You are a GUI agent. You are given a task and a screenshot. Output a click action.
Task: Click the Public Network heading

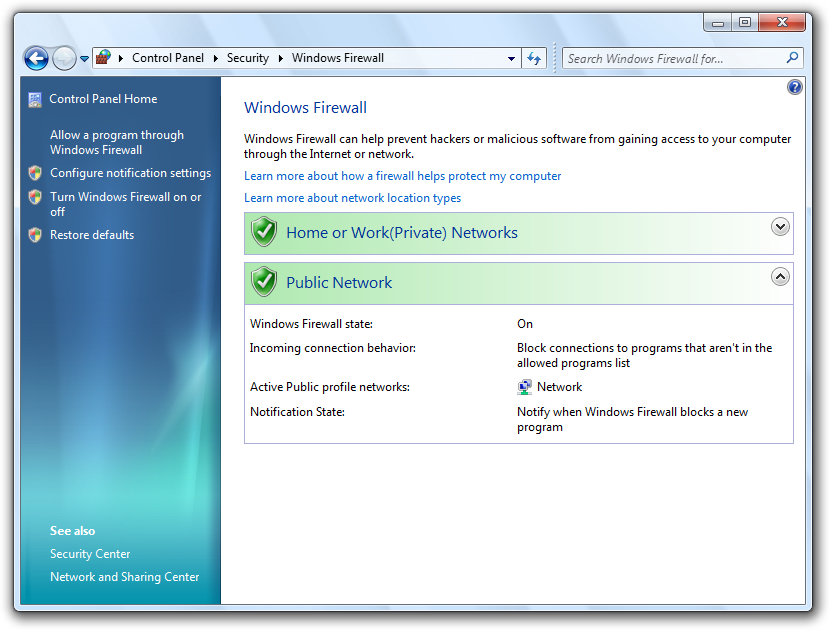coord(339,282)
